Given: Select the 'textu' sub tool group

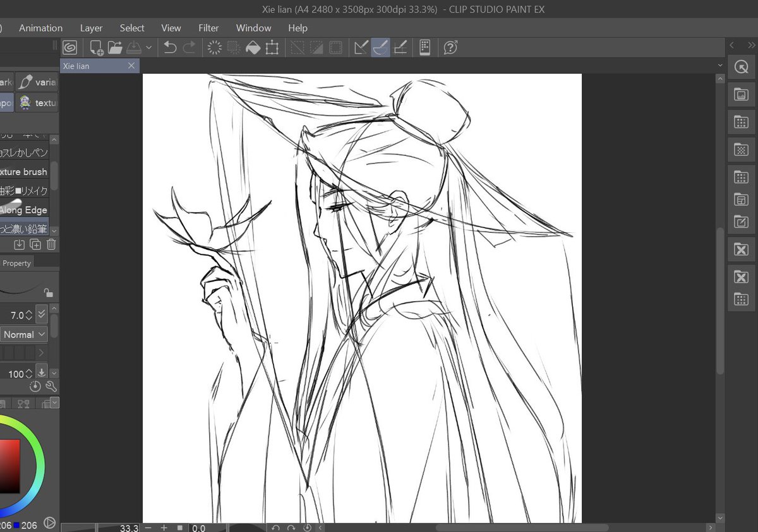Looking at the screenshot, I should click(37, 102).
